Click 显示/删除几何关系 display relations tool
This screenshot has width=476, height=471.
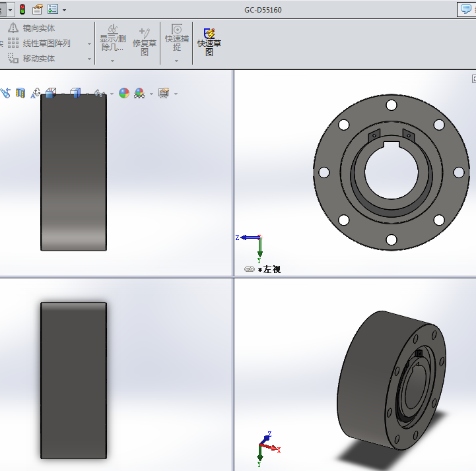[113, 38]
